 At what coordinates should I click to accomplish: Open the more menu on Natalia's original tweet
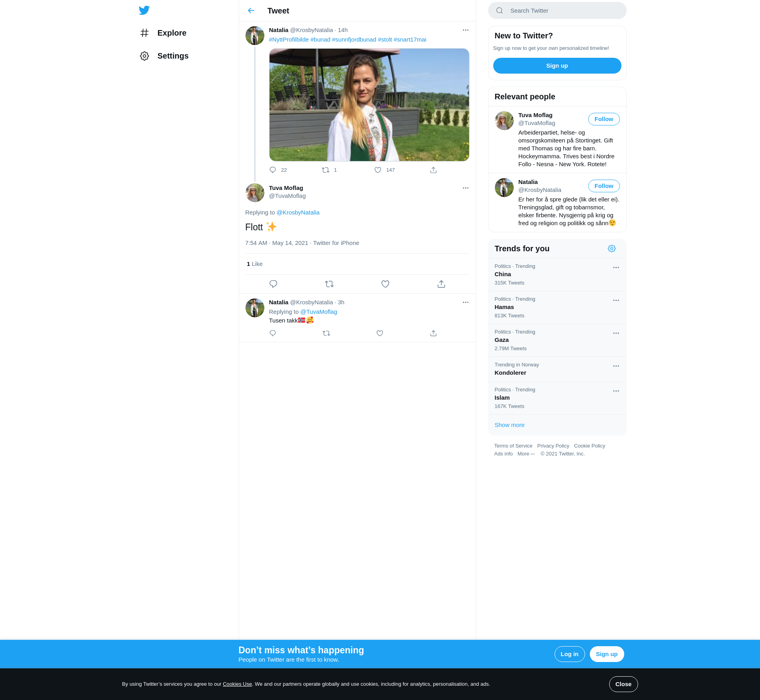tap(465, 30)
